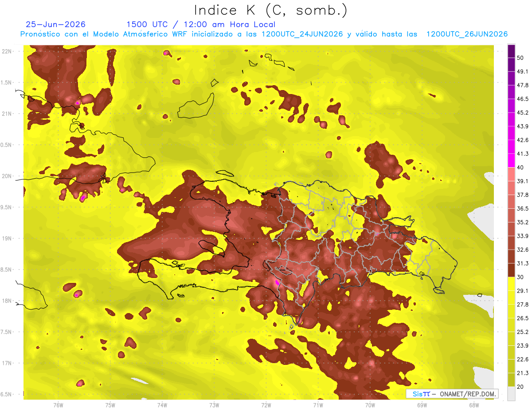Click the dark purple colorbar swatch above 50
The width and height of the screenshot is (532, 411).
[511, 51]
